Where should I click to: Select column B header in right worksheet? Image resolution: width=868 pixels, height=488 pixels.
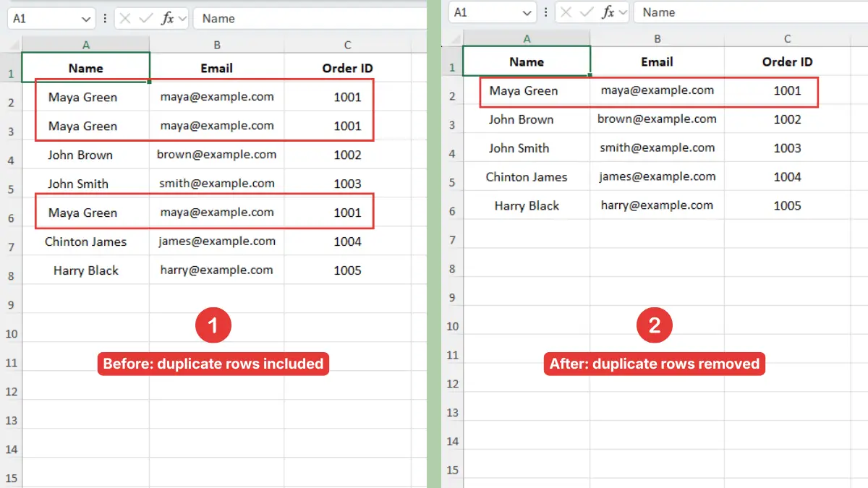(657, 39)
